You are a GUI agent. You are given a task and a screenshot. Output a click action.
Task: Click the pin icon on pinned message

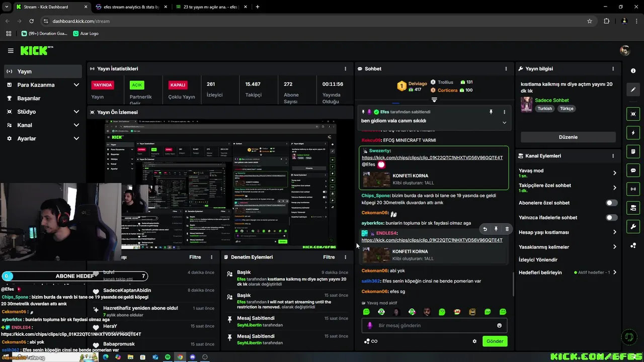[491, 112]
